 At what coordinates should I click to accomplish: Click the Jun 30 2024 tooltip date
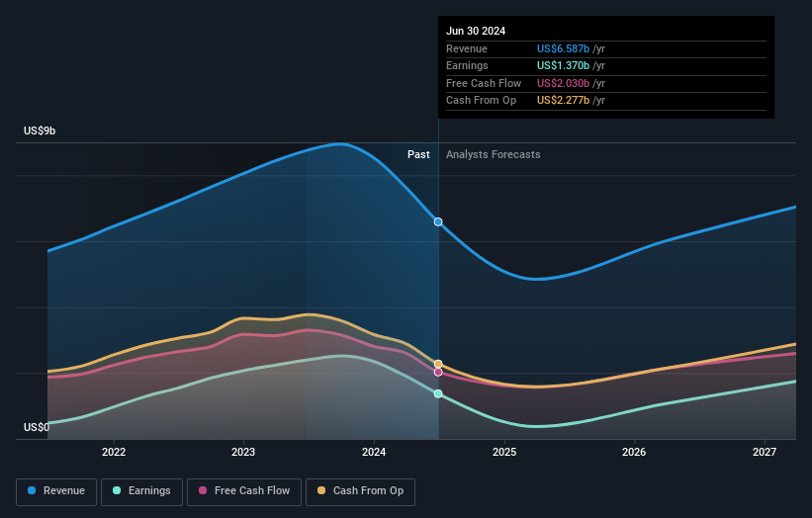pyautogui.click(x=476, y=31)
